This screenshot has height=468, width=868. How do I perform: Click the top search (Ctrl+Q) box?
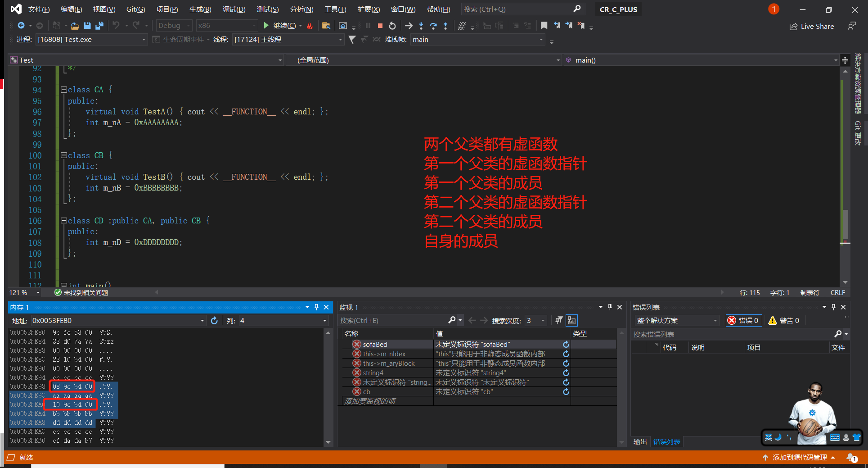point(522,9)
